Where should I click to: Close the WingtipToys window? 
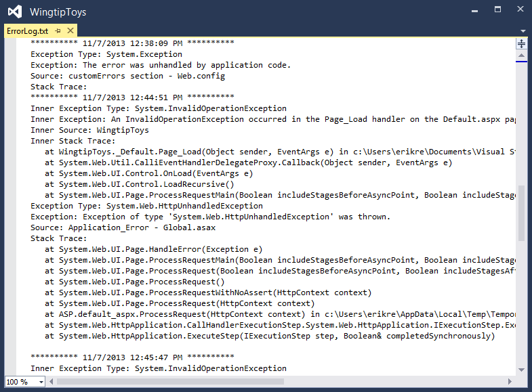point(520,9)
